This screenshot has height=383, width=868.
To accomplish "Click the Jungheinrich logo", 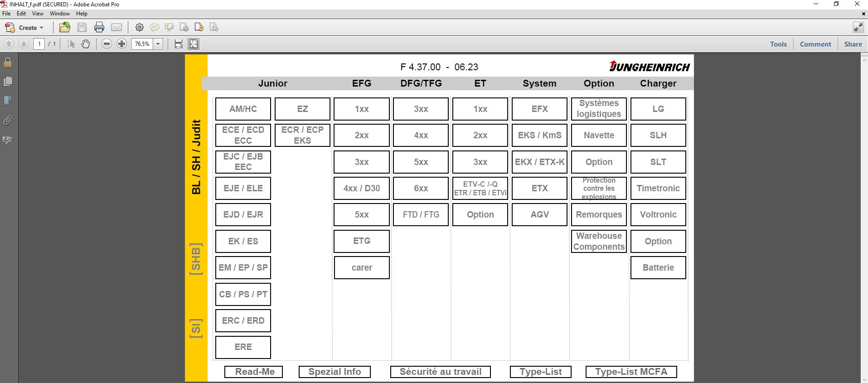I will [x=650, y=67].
